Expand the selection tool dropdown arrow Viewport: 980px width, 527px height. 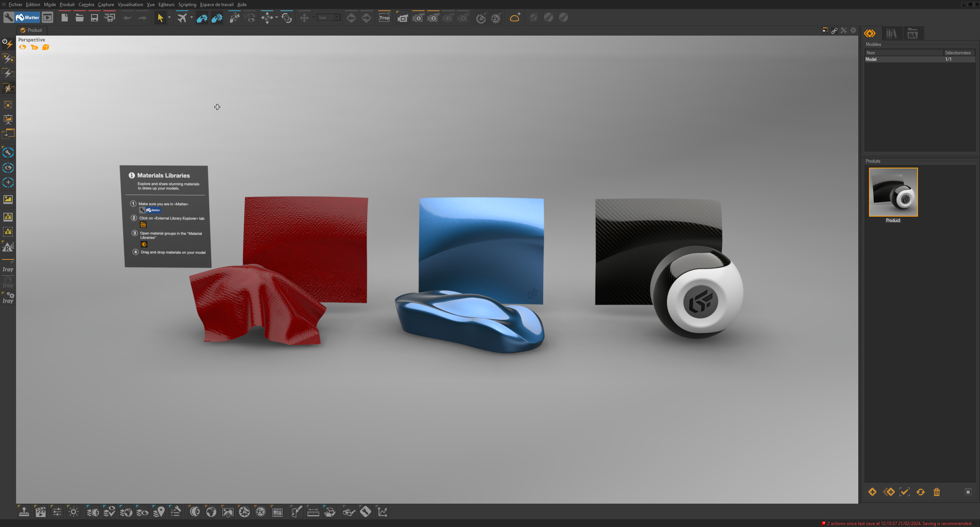pos(169,17)
